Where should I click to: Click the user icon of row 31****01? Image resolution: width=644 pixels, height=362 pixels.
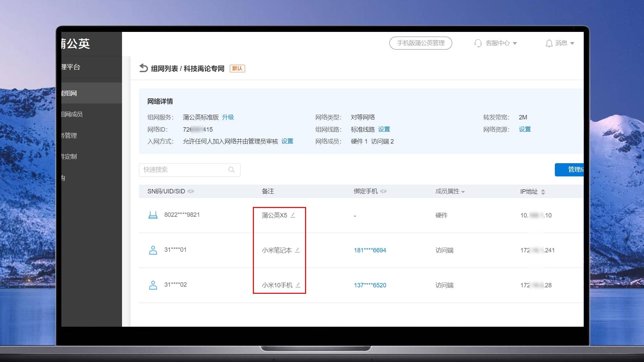tap(153, 250)
